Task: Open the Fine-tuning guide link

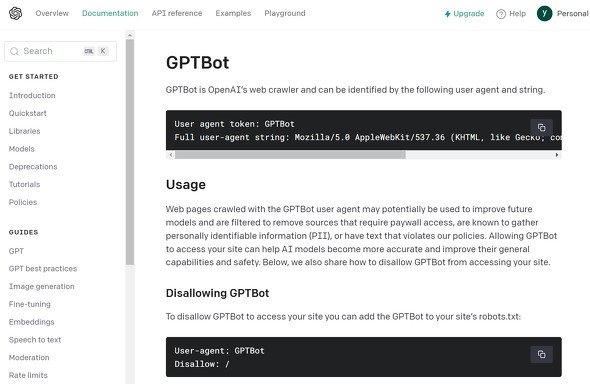Action: pyautogui.click(x=29, y=304)
